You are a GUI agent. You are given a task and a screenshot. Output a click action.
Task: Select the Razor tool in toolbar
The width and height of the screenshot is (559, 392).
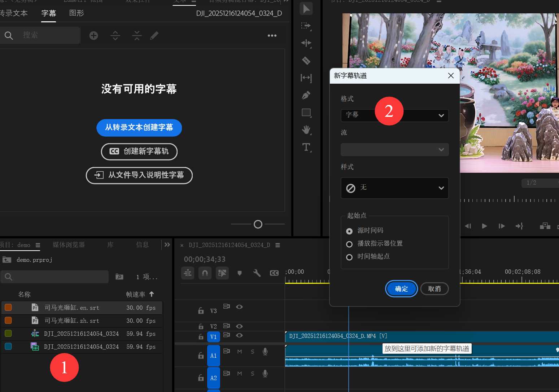(306, 61)
